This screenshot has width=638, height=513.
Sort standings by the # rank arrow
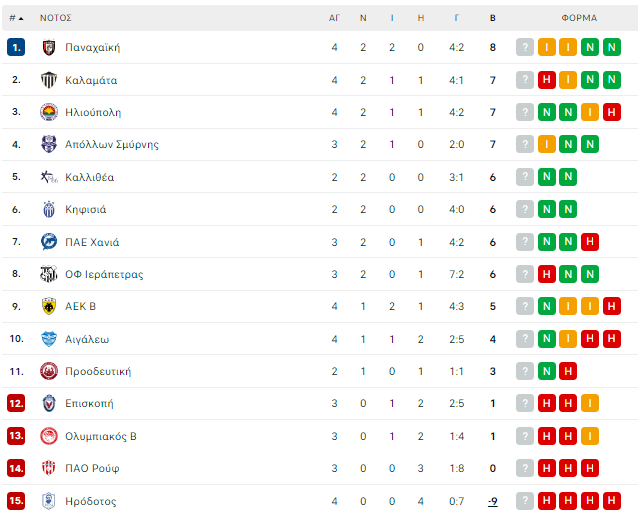(x=16, y=18)
